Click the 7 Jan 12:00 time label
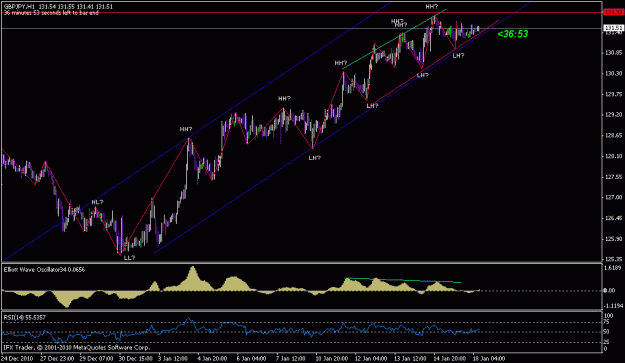The height and width of the screenshot is (363, 625). (x=291, y=359)
